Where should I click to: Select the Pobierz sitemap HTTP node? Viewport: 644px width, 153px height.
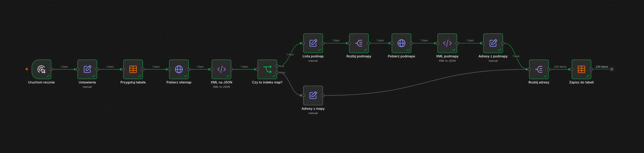pyautogui.click(x=179, y=69)
